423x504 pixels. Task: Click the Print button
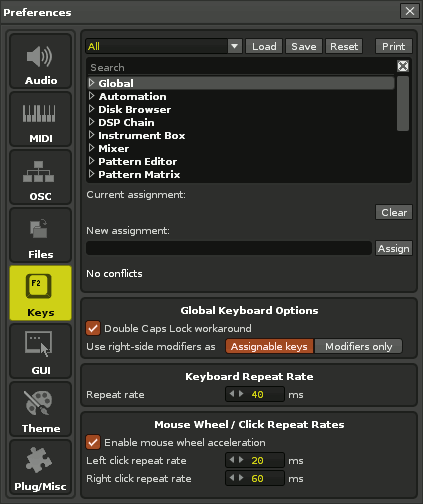(394, 46)
